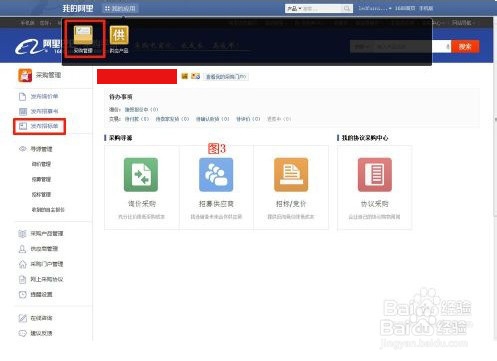Click the Alibaba 1688 logo
497x361 pixels.
pyautogui.click(x=38, y=47)
